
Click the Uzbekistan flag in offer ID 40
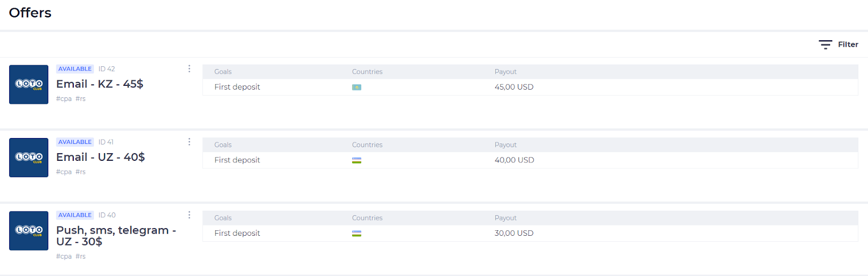tap(356, 234)
